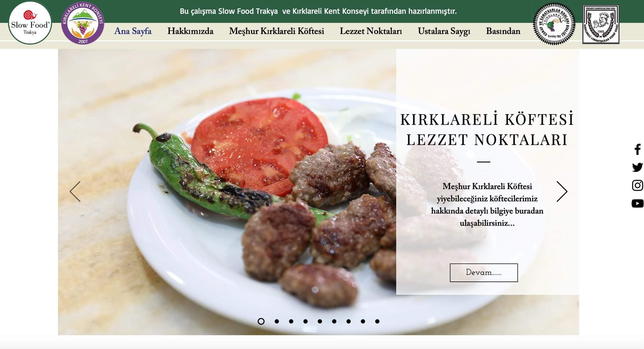Open the Hakkımızda menu item
The height and width of the screenshot is (349, 644).
190,31
